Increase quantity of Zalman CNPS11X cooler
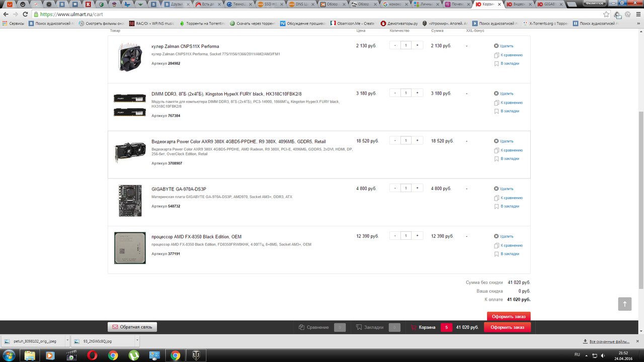This screenshot has width=644, height=362. click(x=417, y=45)
